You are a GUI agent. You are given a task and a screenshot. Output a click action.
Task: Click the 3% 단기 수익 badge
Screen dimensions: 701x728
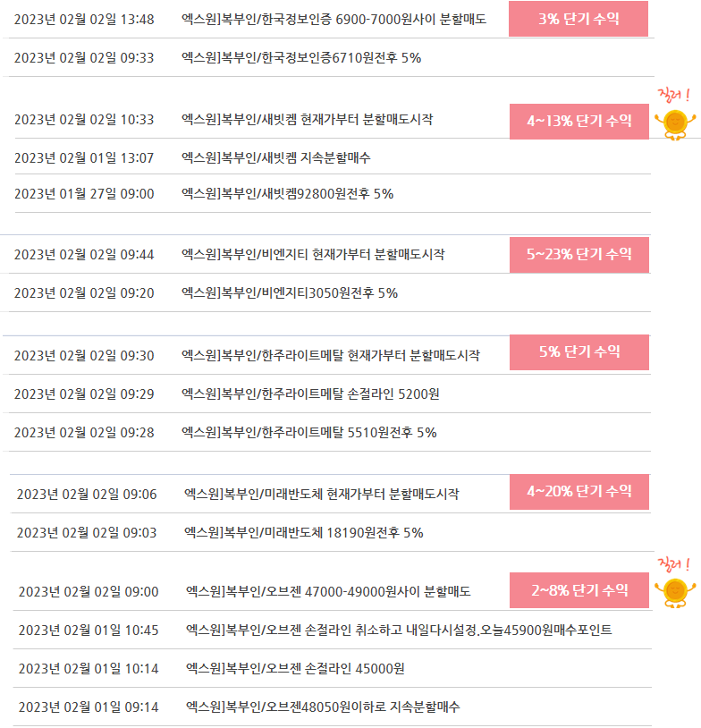coord(578,19)
